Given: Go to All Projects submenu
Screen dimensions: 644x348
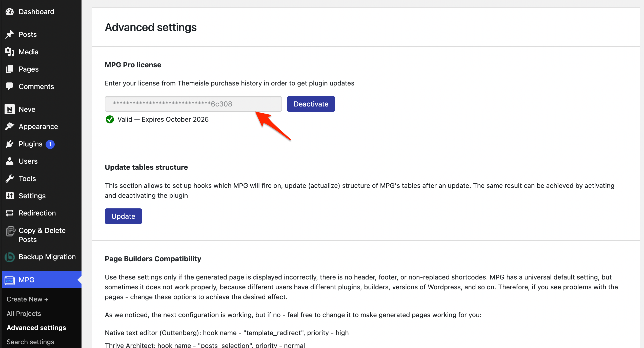Looking at the screenshot, I should tap(24, 314).
